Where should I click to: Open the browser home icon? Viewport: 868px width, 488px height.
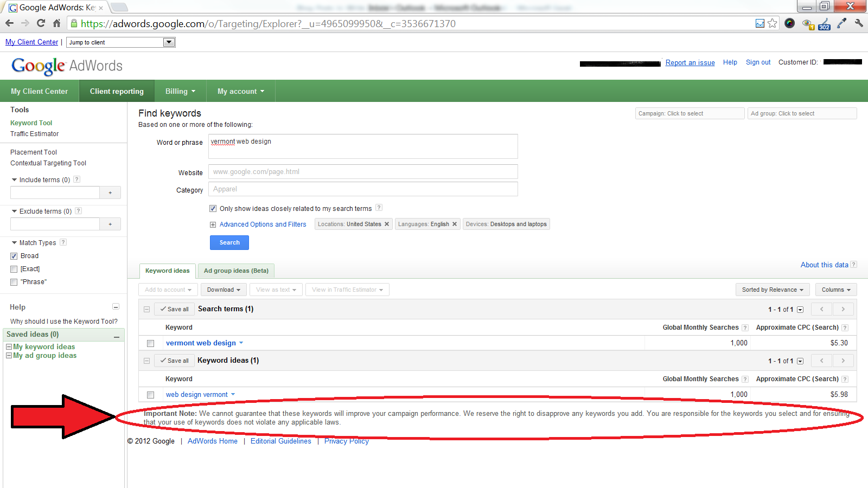56,23
